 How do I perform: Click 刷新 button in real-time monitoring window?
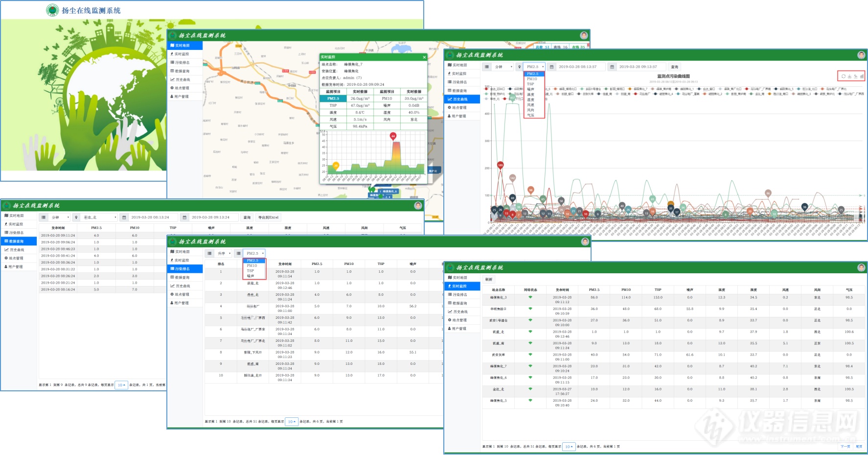pos(489,279)
